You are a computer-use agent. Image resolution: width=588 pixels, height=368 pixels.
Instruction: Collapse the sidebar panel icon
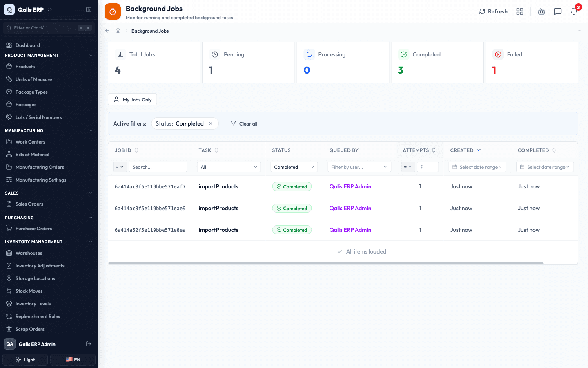89,10
